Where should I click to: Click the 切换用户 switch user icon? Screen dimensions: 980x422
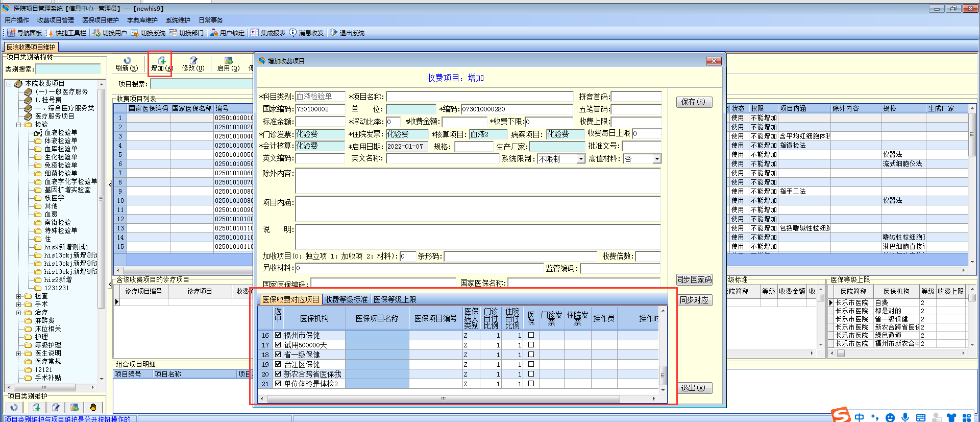tap(96, 33)
